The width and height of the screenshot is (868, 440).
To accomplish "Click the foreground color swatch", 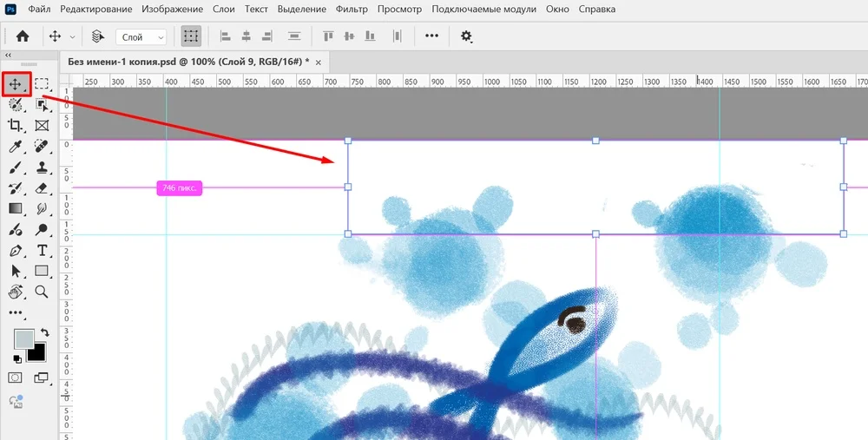I will [x=23, y=338].
